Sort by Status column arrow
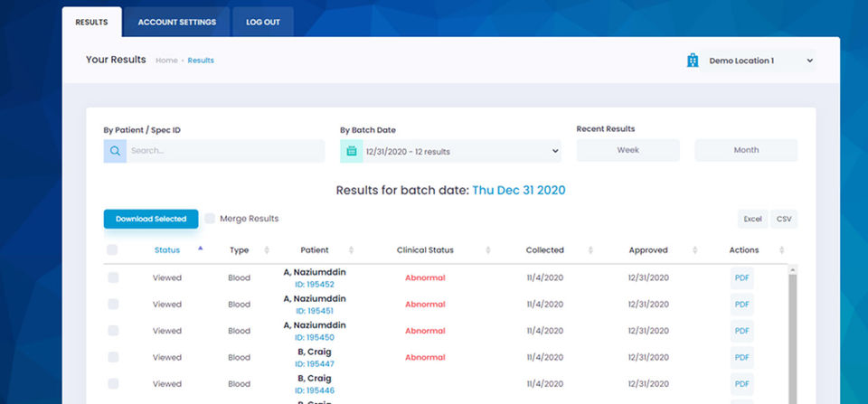The height and width of the screenshot is (404, 868). (200, 249)
